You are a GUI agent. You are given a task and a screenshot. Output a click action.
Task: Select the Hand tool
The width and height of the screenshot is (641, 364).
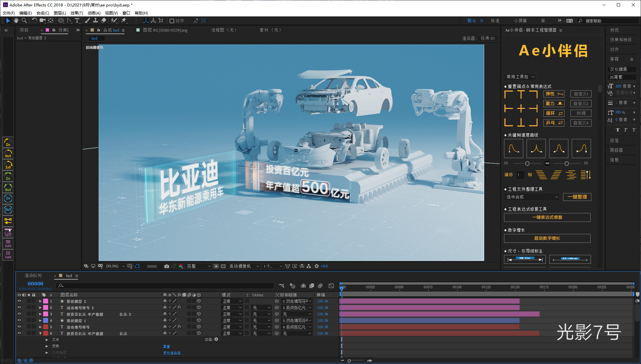coord(16,21)
